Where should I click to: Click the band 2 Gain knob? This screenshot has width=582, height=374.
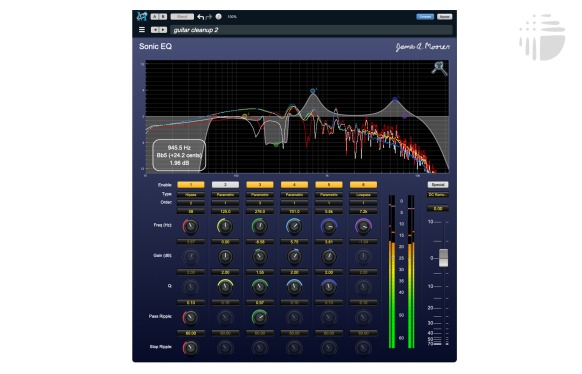pos(225,257)
